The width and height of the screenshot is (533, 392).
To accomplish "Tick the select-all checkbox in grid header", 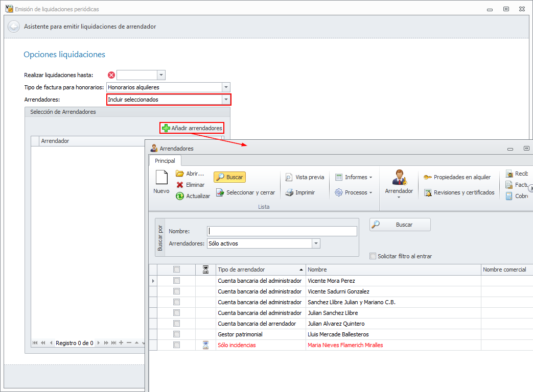I will coord(176,269).
